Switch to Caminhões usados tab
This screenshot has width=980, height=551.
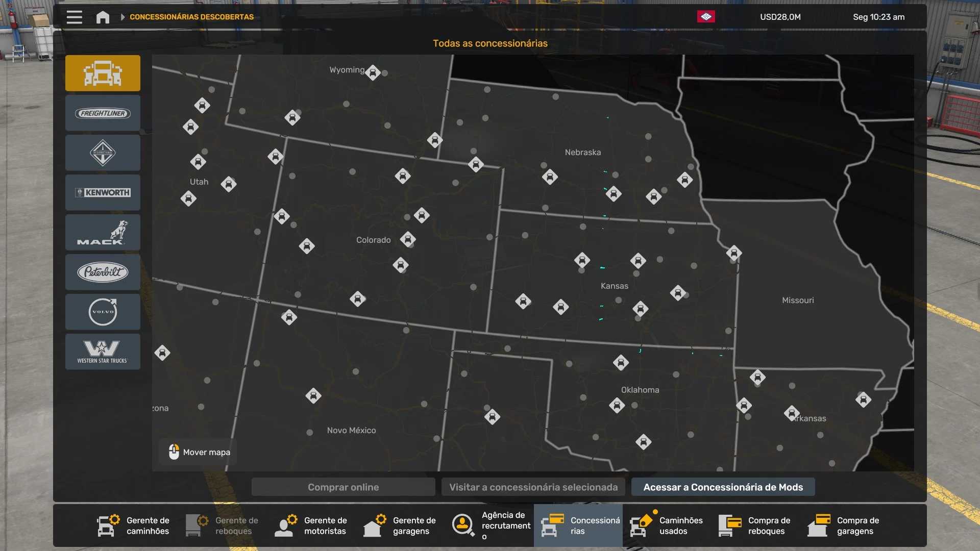(667, 525)
